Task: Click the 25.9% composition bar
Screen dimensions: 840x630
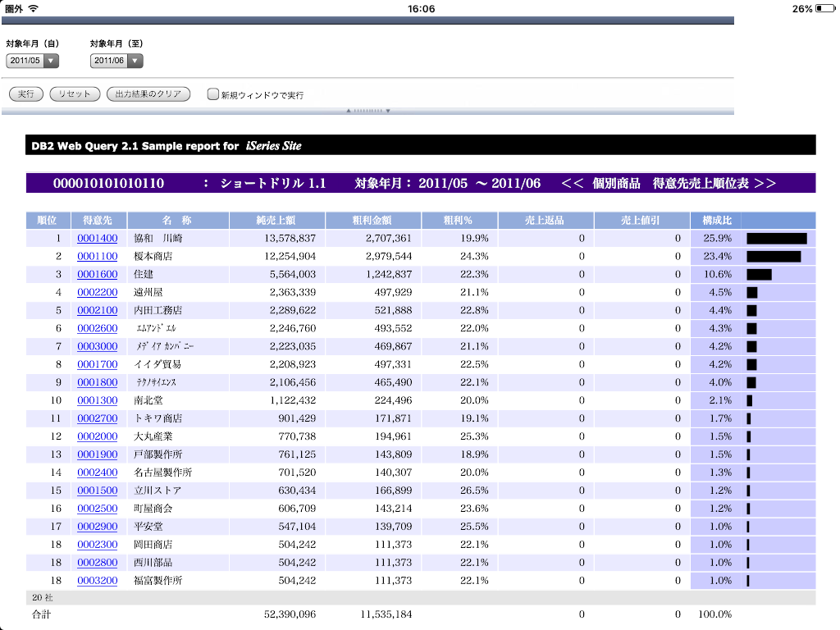Action: tap(776, 239)
